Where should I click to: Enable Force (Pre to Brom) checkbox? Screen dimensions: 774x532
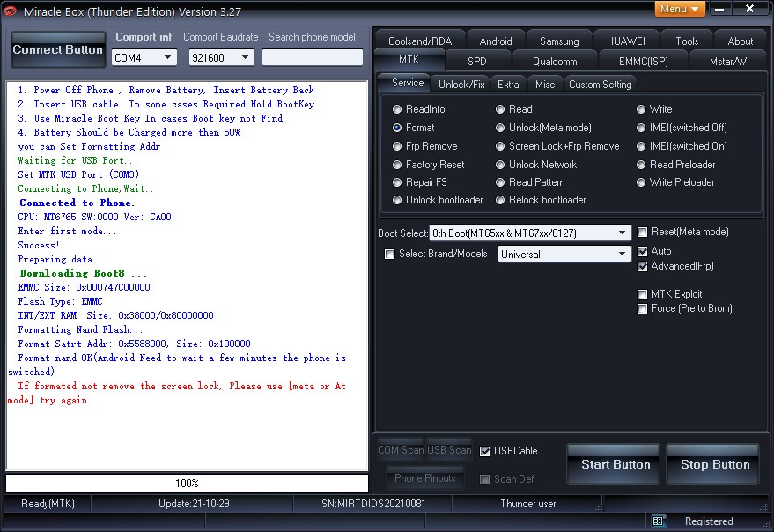point(642,309)
